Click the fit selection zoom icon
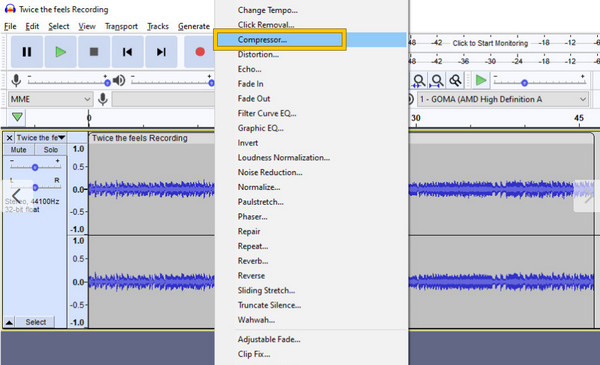This screenshot has height=365, width=600. 419,80
